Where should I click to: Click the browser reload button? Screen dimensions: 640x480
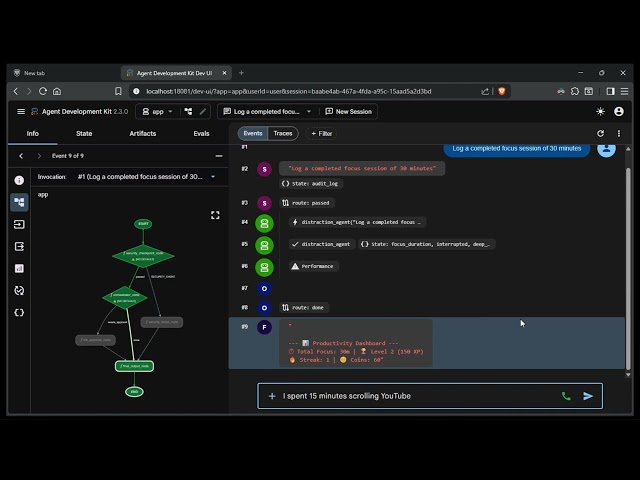[43, 91]
